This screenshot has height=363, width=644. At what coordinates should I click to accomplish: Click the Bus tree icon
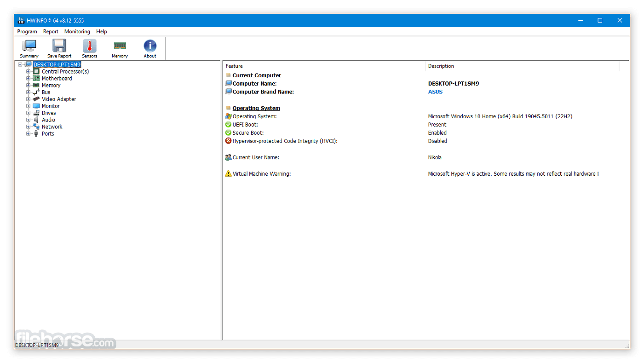(36, 92)
